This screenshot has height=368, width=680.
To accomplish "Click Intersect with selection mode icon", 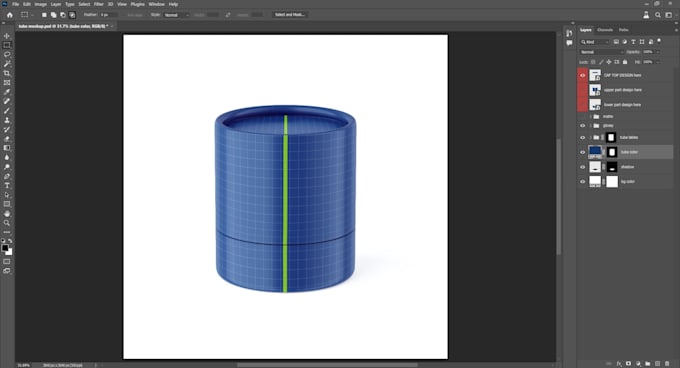I will (x=72, y=15).
